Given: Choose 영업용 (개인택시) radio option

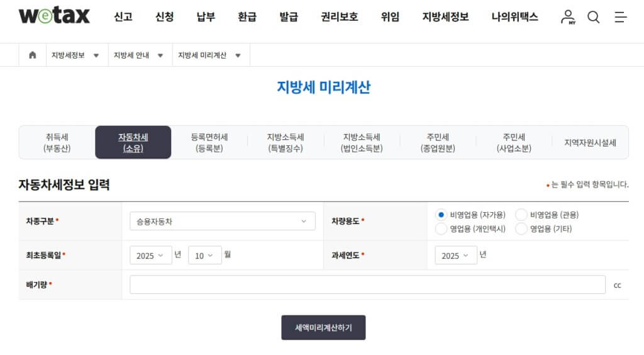Looking at the screenshot, I should click(441, 228).
